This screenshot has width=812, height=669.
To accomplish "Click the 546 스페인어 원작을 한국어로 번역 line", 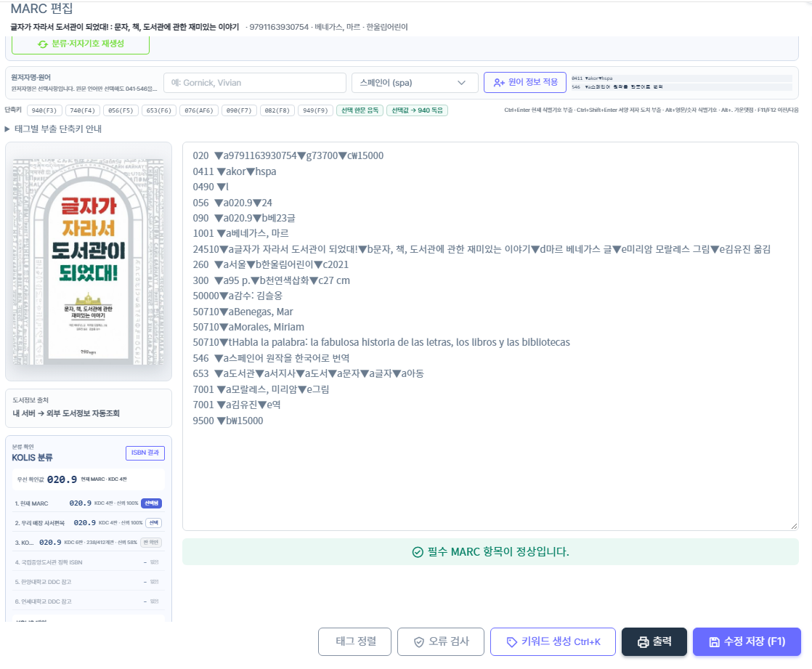I will coord(271,358).
